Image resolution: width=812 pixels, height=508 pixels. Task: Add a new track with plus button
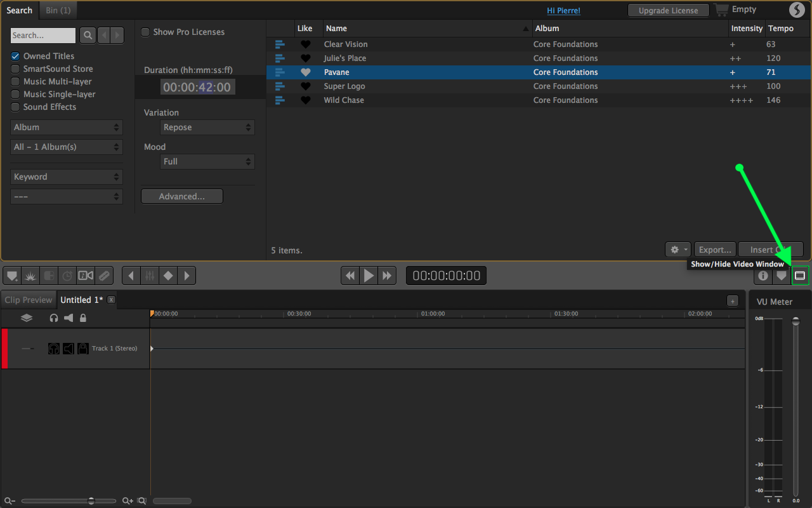tap(733, 301)
